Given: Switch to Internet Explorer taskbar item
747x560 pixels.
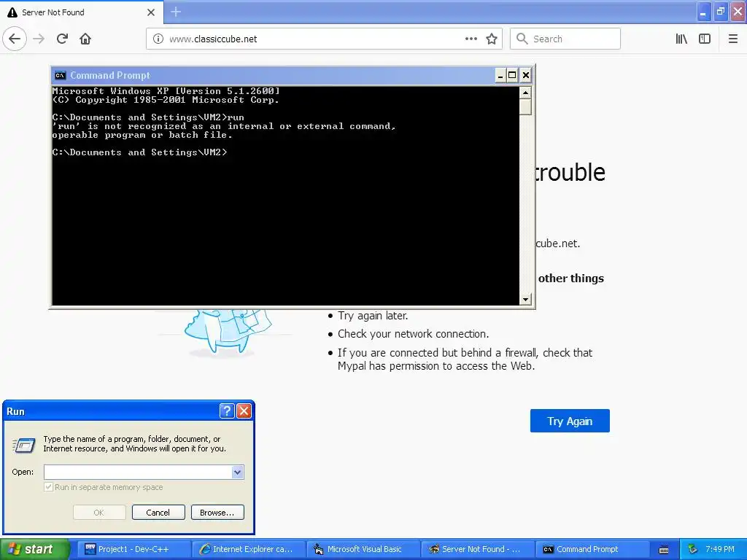Looking at the screenshot, I should (249, 549).
